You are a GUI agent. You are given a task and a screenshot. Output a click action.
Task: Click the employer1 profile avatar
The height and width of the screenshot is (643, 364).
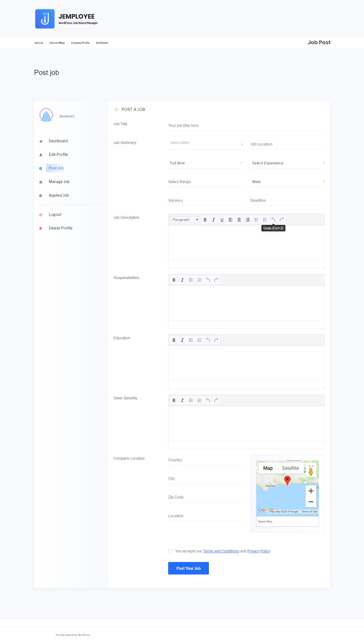[46, 115]
